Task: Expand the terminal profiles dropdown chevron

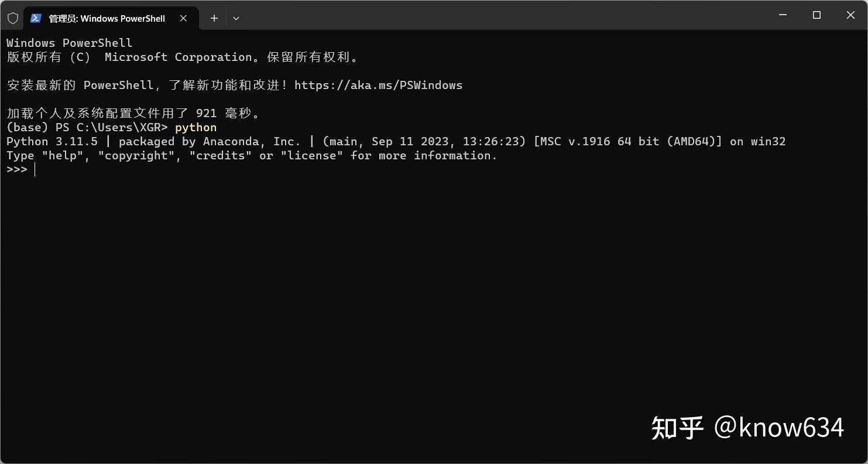Action: [x=236, y=18]
